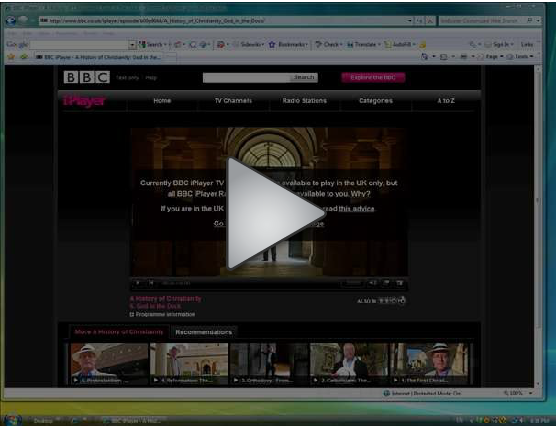Click the iPlayer logo

pyautogui.click(x=84, y=101)
